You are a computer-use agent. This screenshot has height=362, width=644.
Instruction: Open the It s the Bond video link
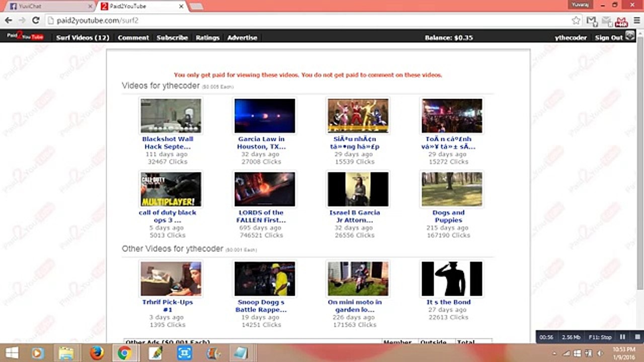tap(448, 302)
